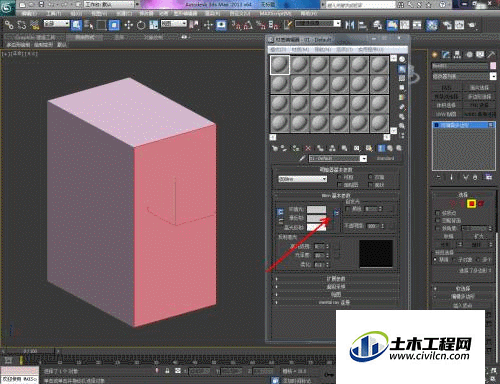Screen dimensions: 500x384
Task: Click the Sample Type sphere icon
Action: click(x=402, y=60)
